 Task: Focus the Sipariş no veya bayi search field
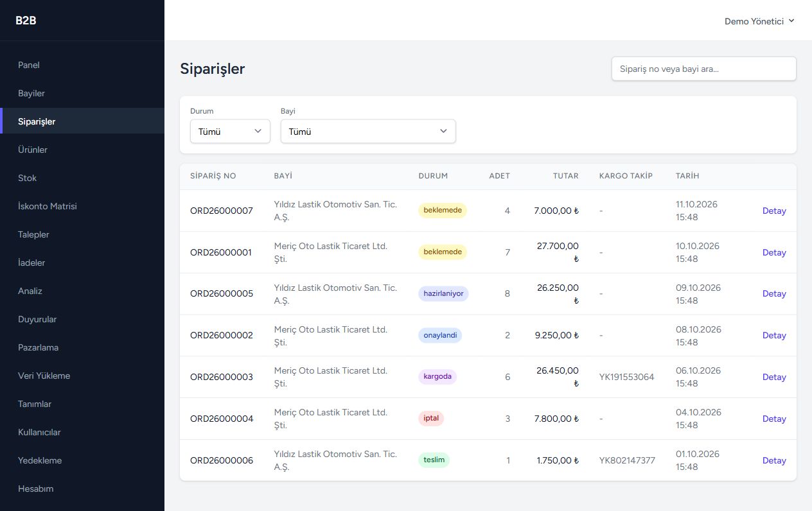pyautogui.click(x=703, y=69)
